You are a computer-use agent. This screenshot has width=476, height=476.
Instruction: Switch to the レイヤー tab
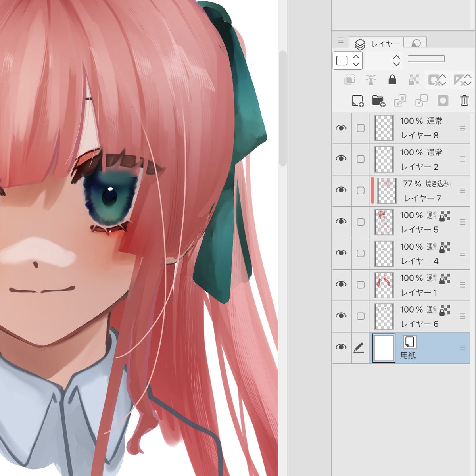click(376, 44)
